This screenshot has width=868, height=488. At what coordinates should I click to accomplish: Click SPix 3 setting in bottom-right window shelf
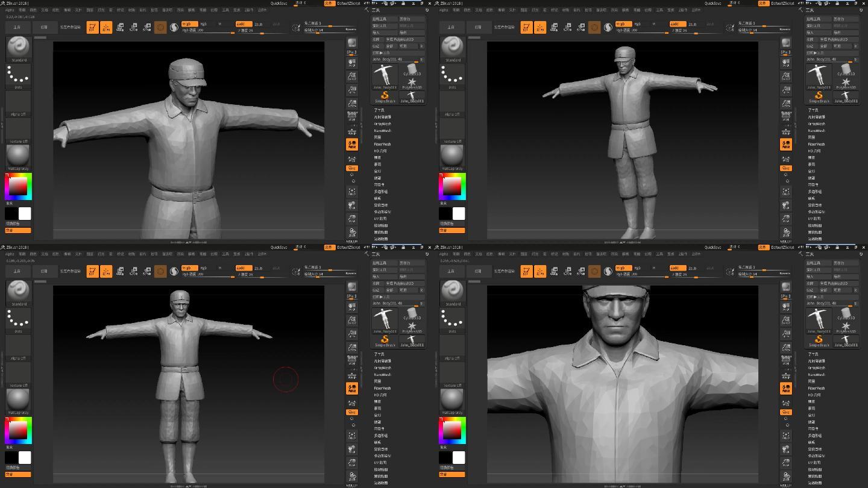click(786, 296)
